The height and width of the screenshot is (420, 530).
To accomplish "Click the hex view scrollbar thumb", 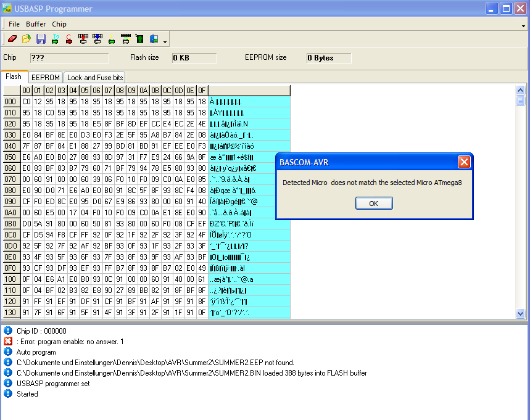I will 520,101.
